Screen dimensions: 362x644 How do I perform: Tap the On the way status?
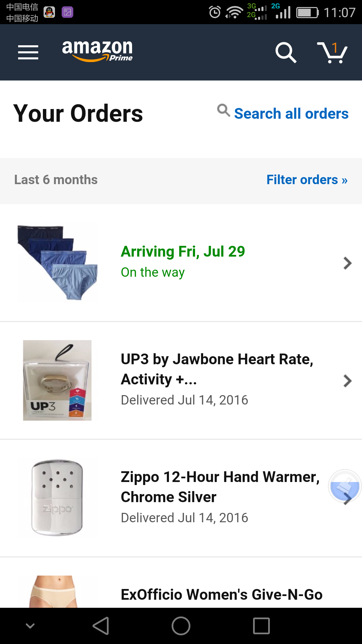coord(153,272)
